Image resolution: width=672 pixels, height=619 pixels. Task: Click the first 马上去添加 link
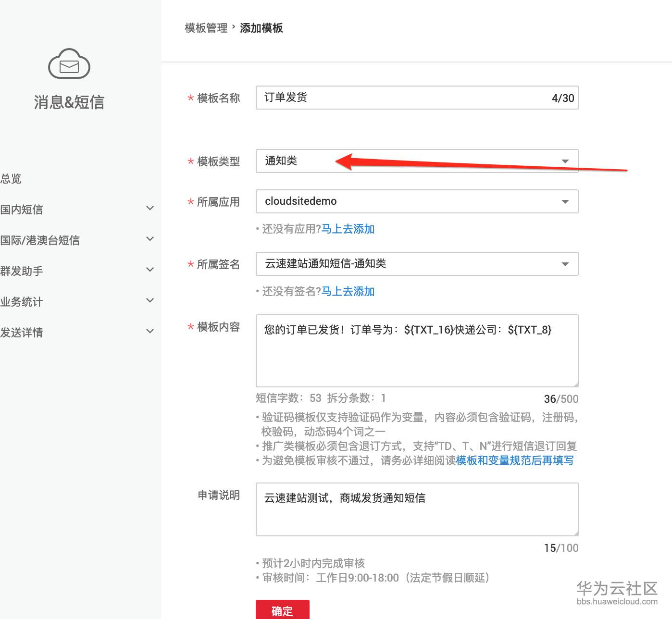pyautogui.click(x=347, y=229)
